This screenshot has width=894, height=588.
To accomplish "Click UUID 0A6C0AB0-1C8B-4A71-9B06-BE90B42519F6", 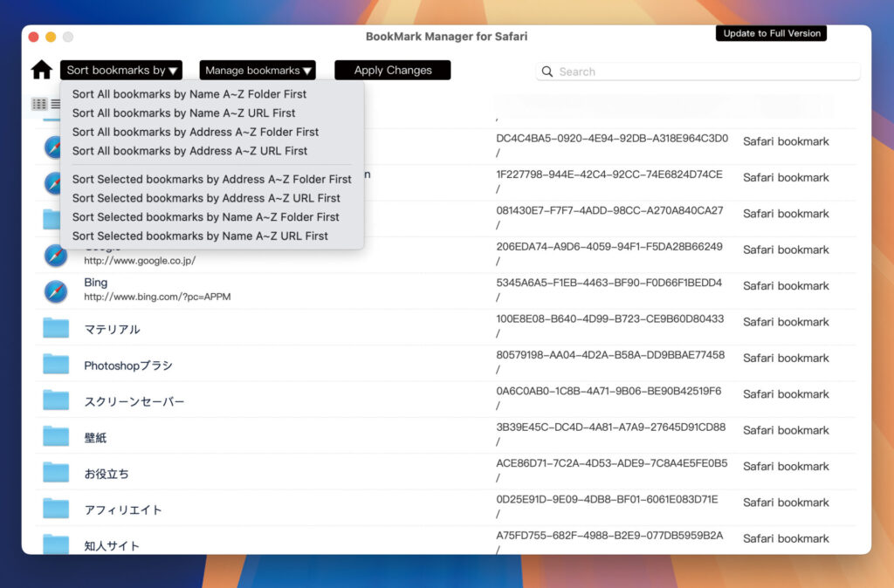I will coord(609,391).
